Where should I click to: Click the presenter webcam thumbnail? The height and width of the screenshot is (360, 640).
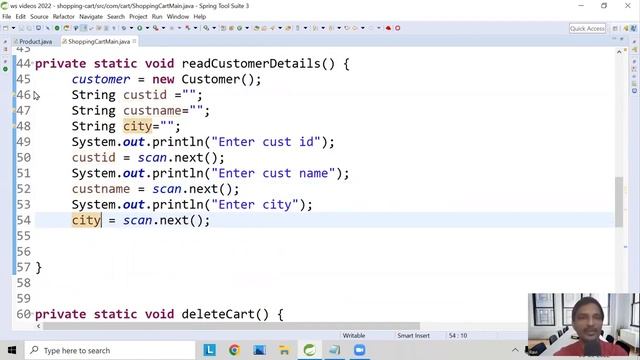[x=584, y=324]
